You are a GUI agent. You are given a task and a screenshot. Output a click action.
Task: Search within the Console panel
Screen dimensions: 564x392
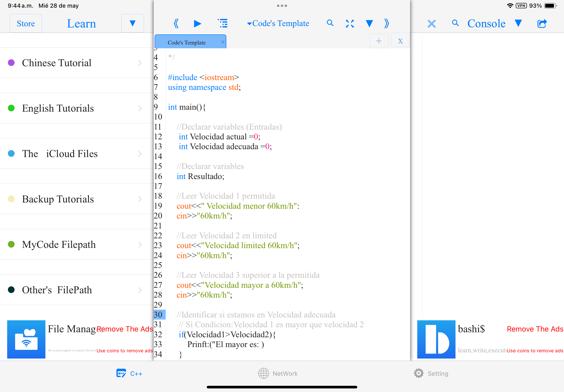point(455,23)
